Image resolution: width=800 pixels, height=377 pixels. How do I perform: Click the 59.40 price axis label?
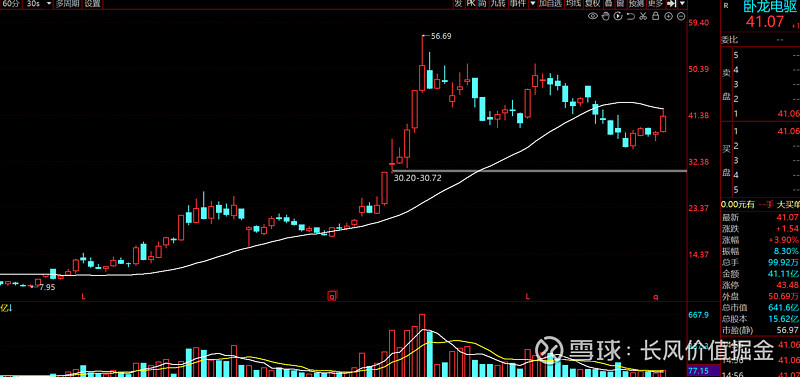tap(698, 22)
